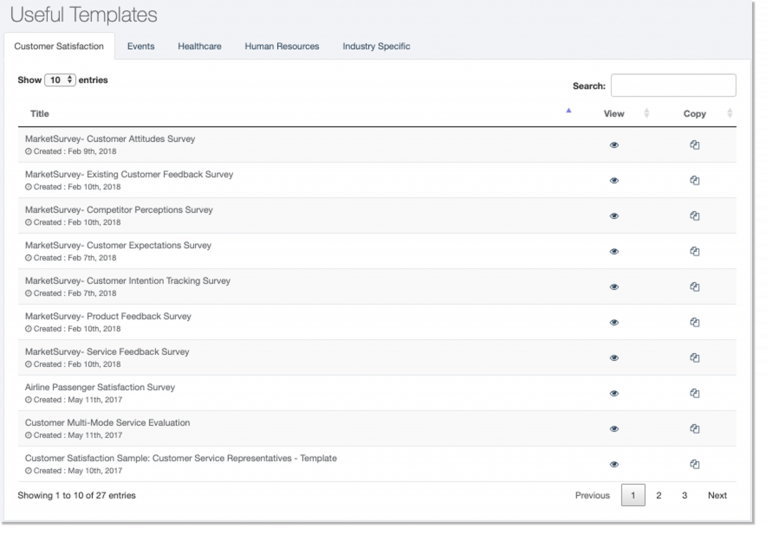Copy the Product Feedback Survey
This screenshot has height=537, width=768.
[695, 322]
